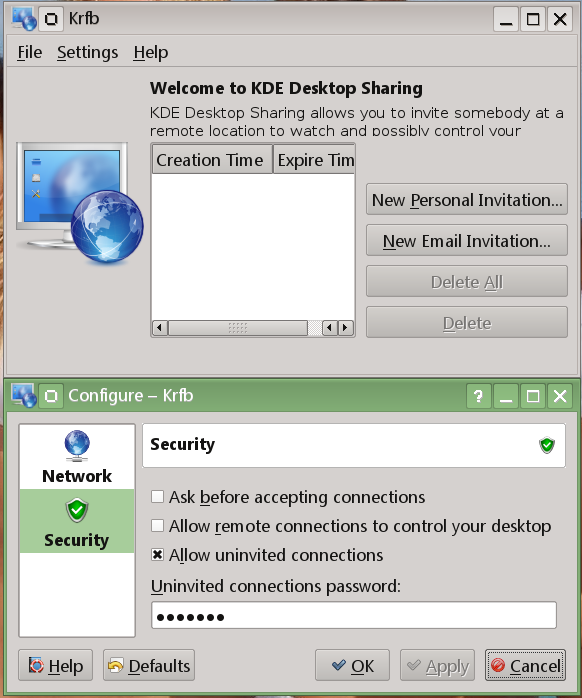This screenshot has height=698, width=582.
Task: Click the uninvited connections password field
Action: point(354,615)
